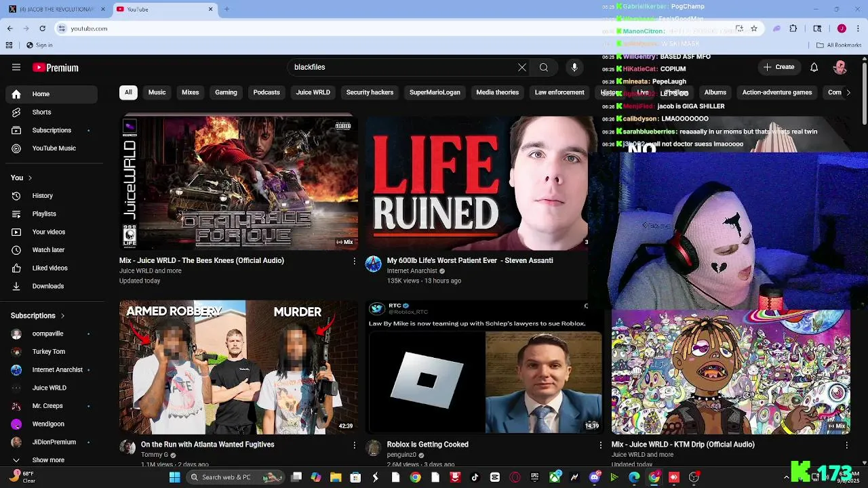The image size is (868, 488).
Task: Open the Turkey Tom subscription
Action: click(x=52, y=352)
